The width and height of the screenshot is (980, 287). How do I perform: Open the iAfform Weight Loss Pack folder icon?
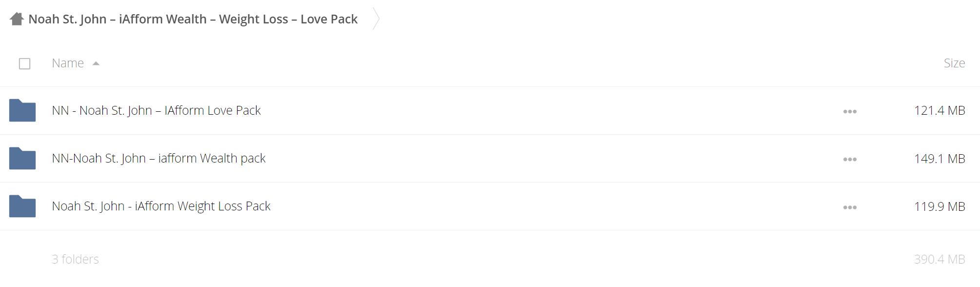pos(22,206)
